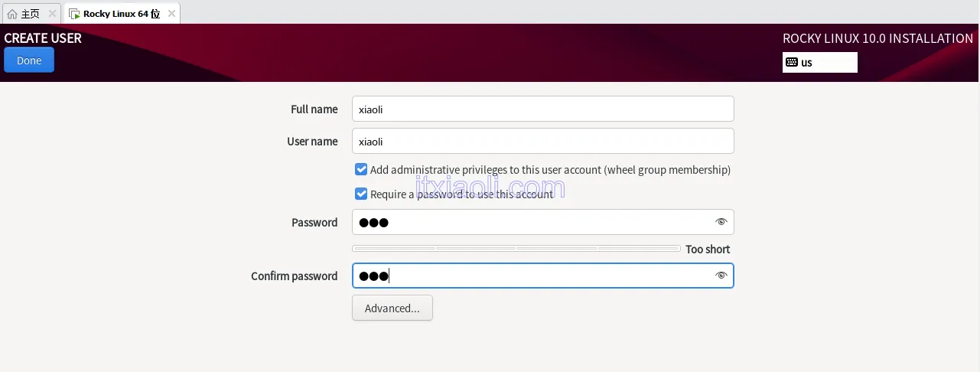Click the CREATE USER heading
The width and height of the screenshot is (980, 372).
(x=43, y=38)
